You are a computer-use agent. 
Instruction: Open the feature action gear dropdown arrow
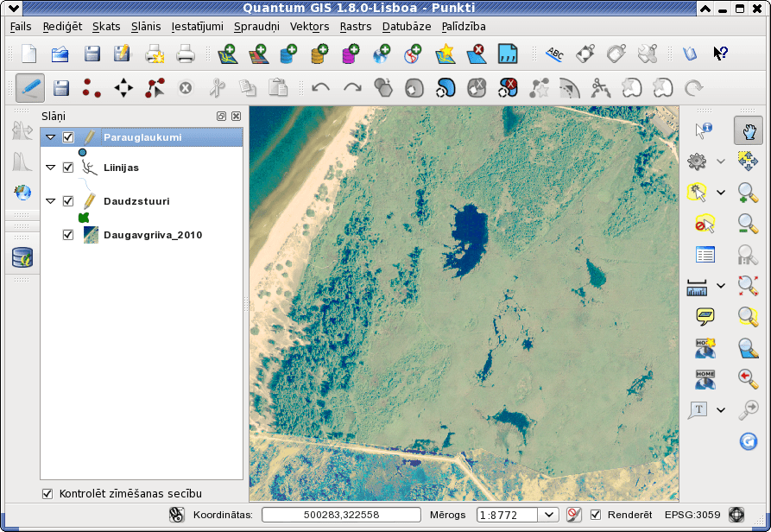click(x=721, y=161)
